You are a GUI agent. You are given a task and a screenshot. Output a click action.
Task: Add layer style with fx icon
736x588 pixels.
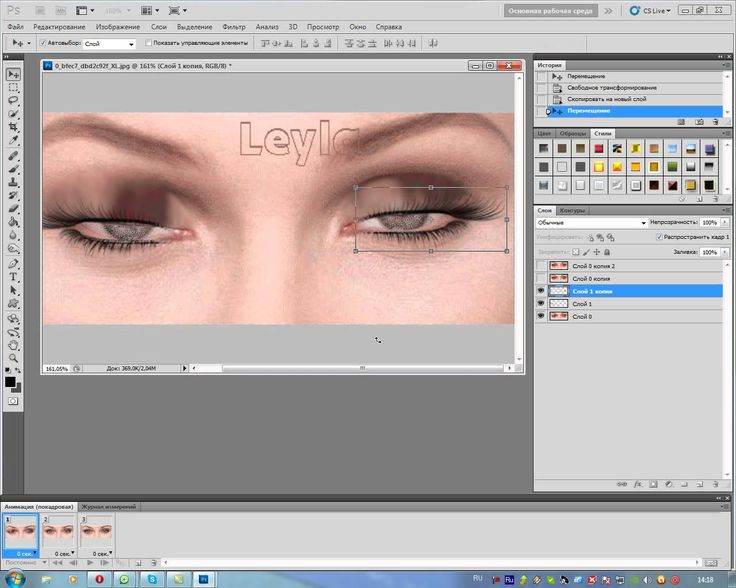(x=637, y=484)
